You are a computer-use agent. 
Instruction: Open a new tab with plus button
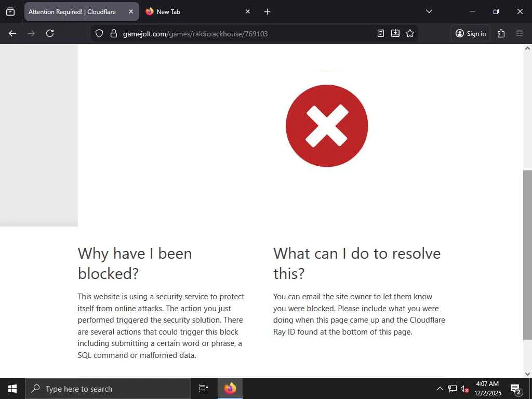click(x=267, y=12)
